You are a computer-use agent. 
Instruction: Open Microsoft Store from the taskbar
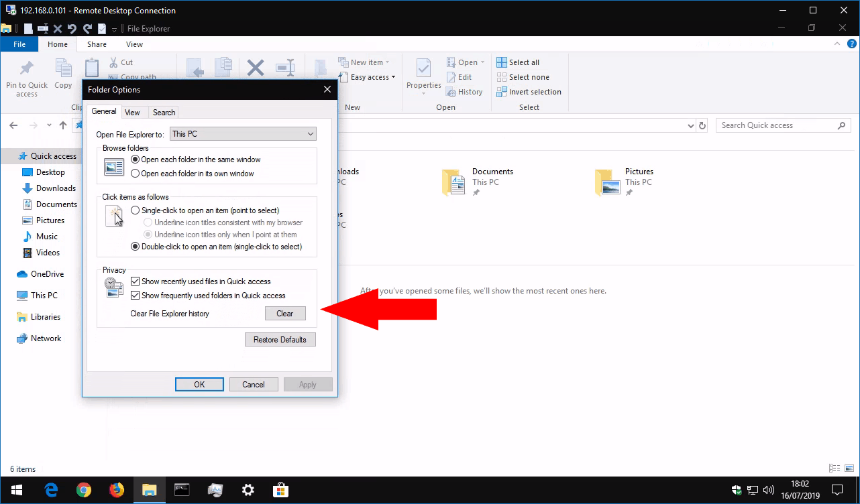click(281, 490)
